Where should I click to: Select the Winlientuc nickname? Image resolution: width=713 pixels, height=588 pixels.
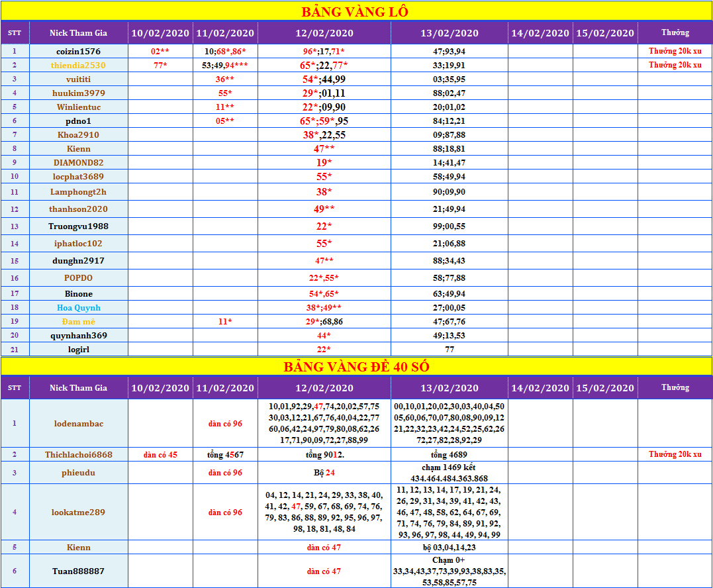pos(78,107)
